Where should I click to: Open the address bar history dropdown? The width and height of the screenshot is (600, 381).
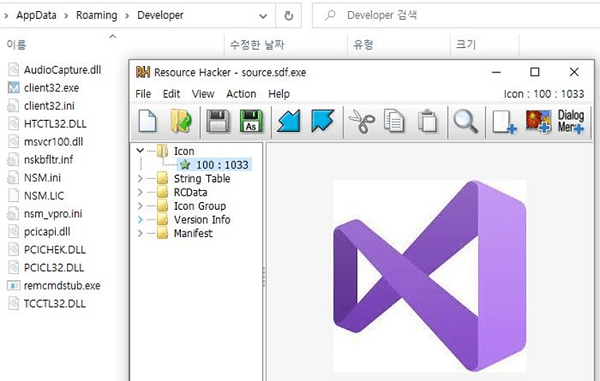pos(263,16)
